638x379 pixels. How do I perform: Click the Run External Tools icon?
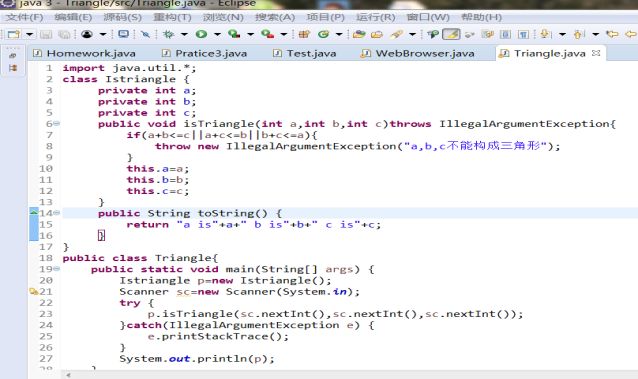267,34
